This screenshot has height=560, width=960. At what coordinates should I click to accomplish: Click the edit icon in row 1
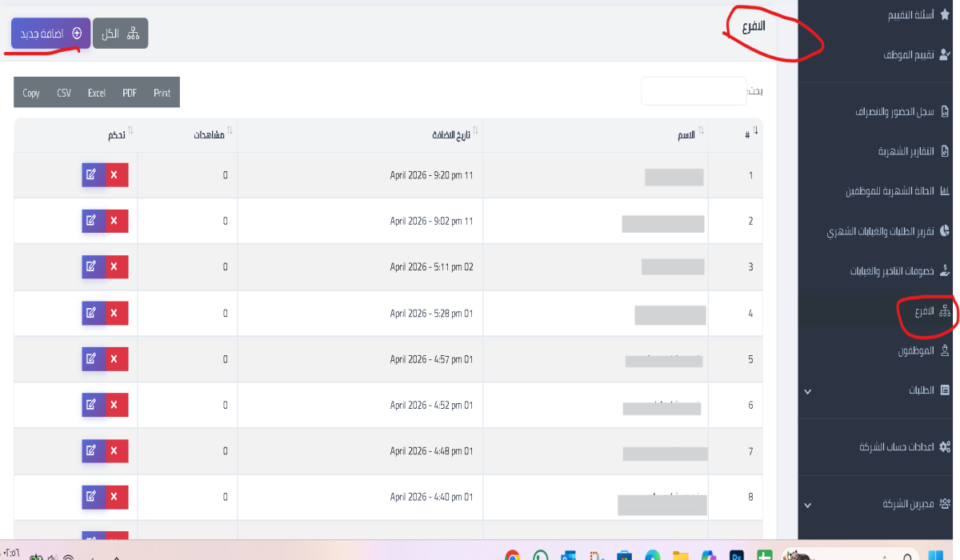tap(93, 175)
